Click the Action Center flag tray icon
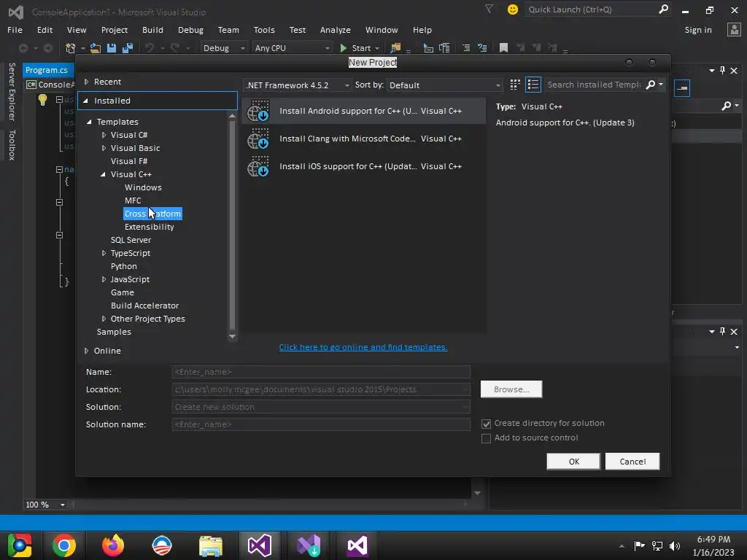 [x=639, y=545]
